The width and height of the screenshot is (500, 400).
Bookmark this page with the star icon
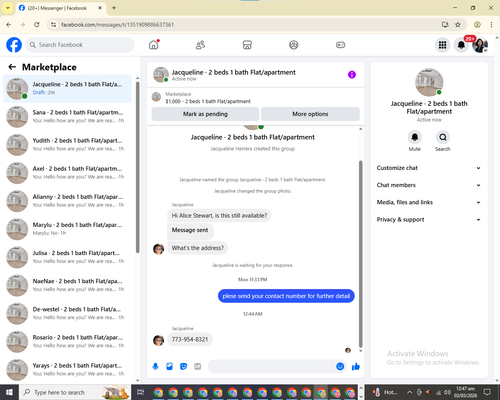(x=458, y=25)
